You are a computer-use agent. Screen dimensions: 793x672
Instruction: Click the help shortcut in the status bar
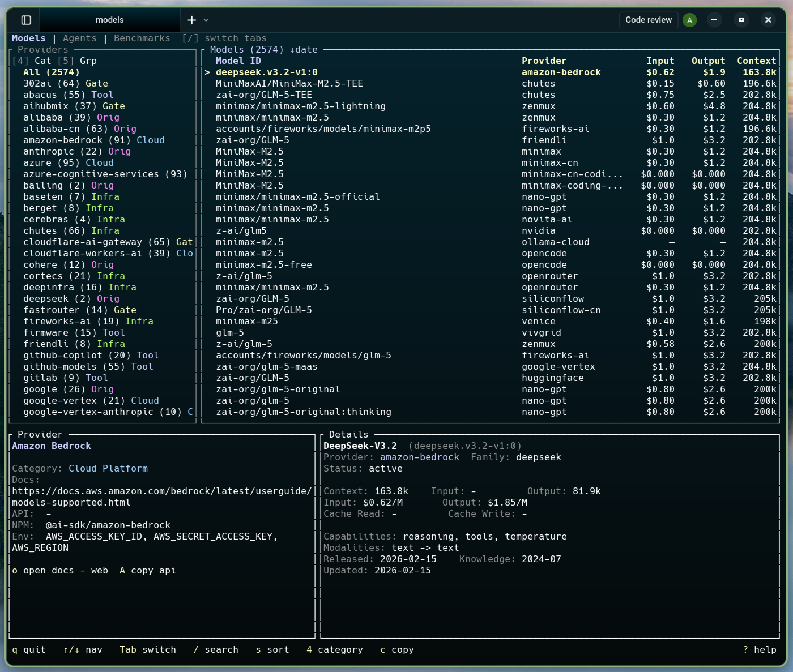click(759, 649)
